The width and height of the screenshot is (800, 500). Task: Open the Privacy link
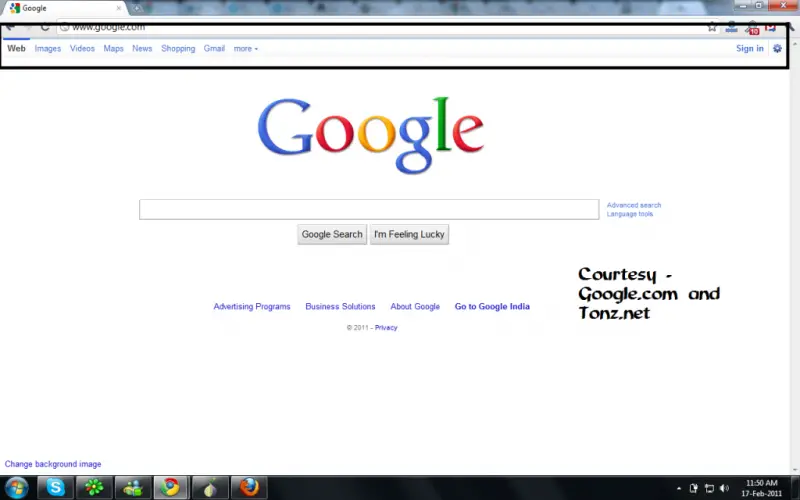click(386, 328)
